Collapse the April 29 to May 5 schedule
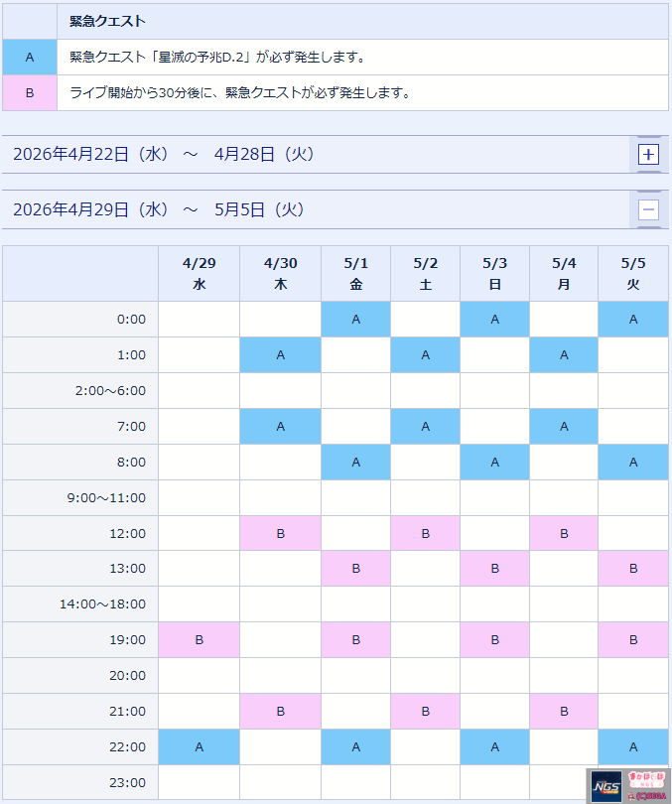 pyautogui.click(x=648, y=209)
